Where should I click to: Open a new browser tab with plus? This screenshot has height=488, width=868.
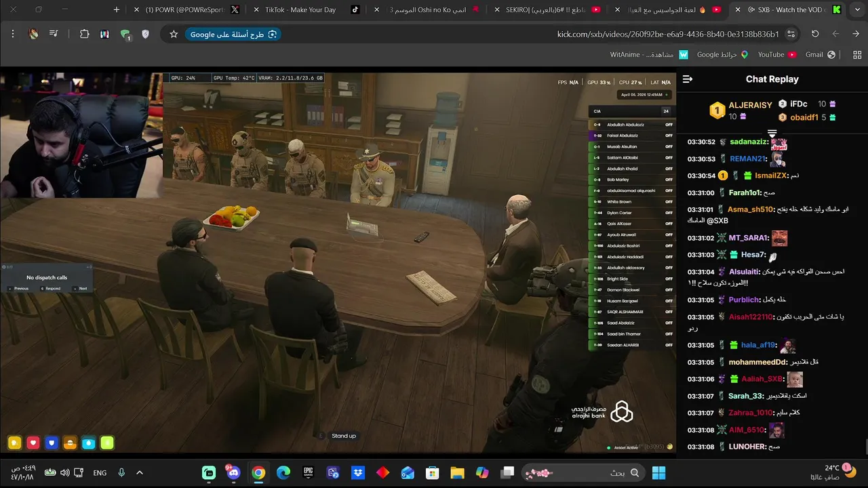pyautogui.click(x=117, y=9)
